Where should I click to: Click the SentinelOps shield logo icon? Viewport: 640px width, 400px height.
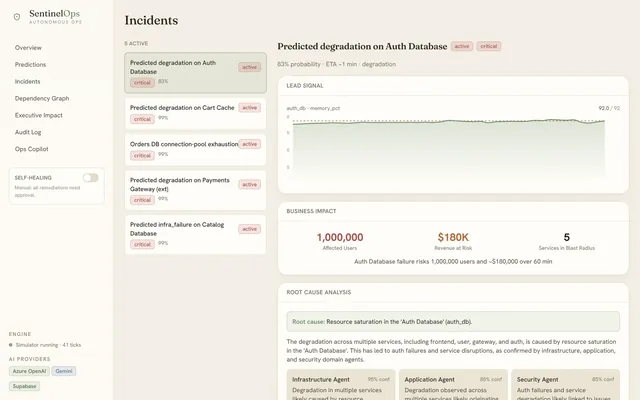tap(17, 17)
